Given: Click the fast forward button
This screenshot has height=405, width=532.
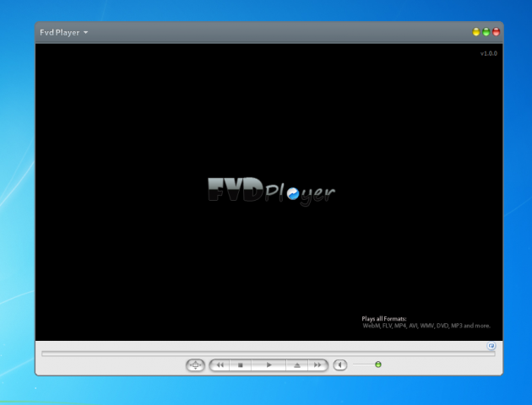Looking at the screenshot, I should click(x=318, y=365).
